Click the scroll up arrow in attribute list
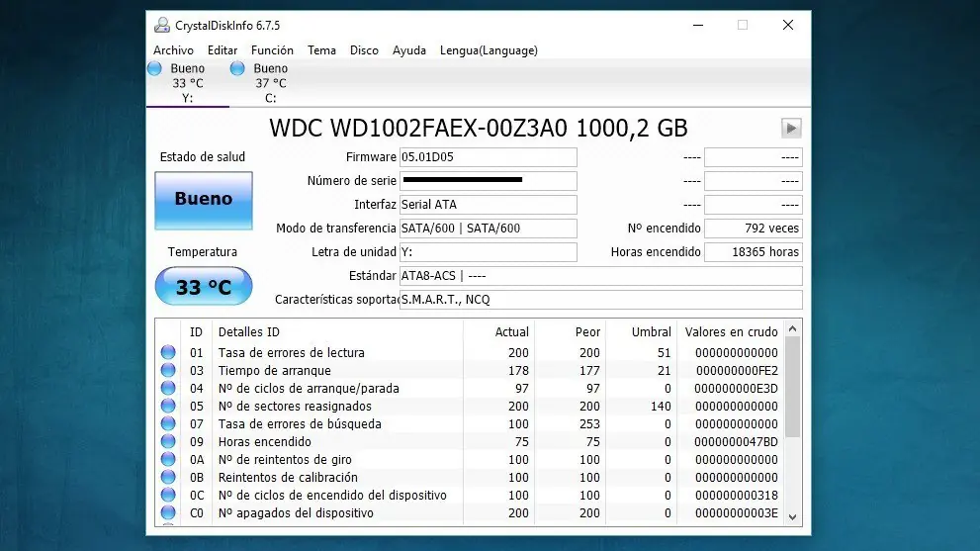Image resolution: width=980 pixels, height=551 pixels. tap(792, 329)
